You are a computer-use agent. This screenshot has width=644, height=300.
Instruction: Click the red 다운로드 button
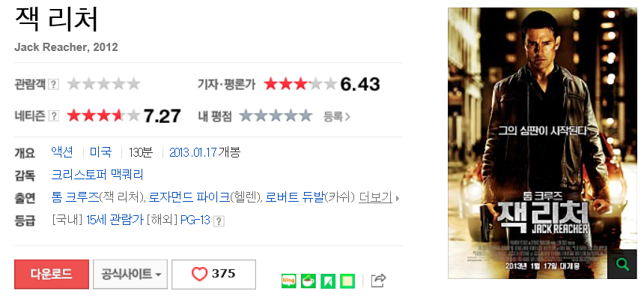click(x=52, y=274)
